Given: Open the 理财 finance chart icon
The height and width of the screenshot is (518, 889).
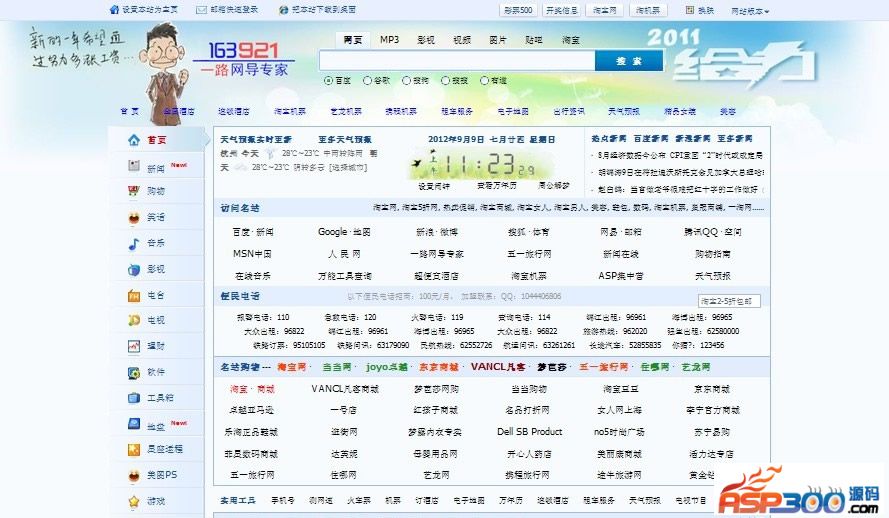Looking at the screenshot, I should click(134, 346).
